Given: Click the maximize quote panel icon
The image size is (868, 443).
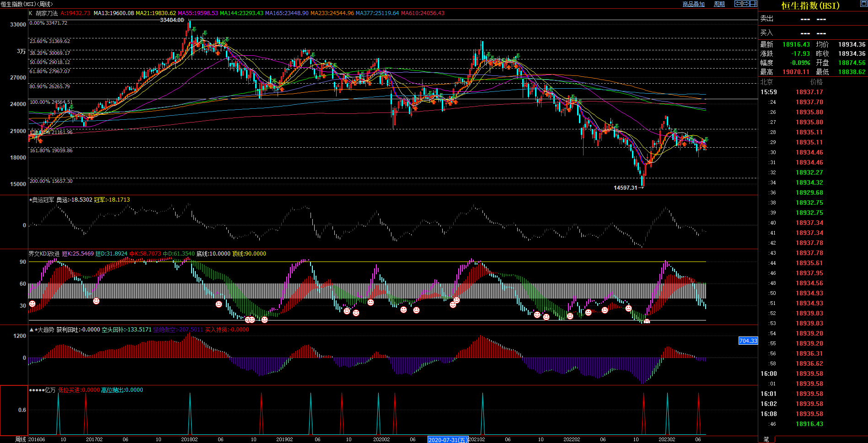Looking at the screenshot, I should [863, 4].
